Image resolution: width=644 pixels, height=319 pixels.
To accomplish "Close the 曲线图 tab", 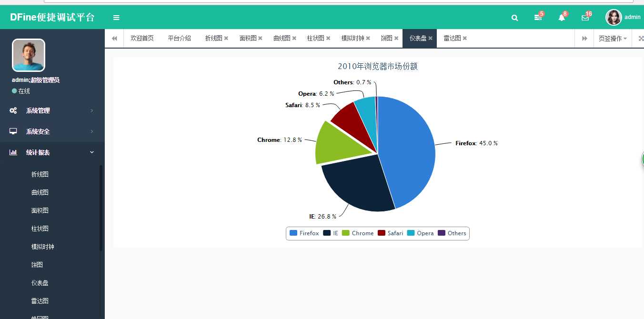I will tap(294, 39).
